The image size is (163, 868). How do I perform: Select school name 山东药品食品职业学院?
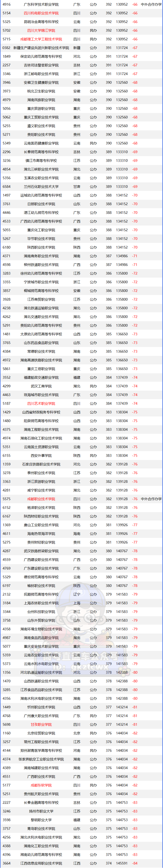pyautogui.click(x=41, y=343)
